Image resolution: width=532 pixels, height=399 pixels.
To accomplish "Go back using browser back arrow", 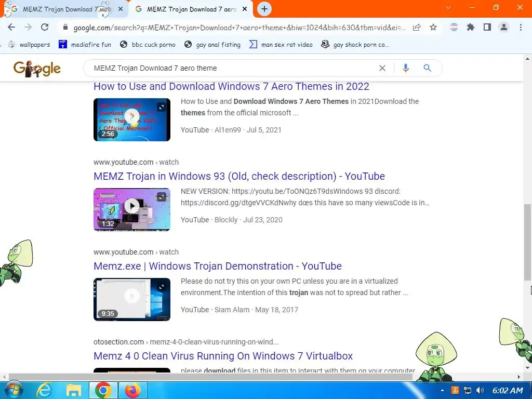I will pyautogui.click(x=11, y=27).
